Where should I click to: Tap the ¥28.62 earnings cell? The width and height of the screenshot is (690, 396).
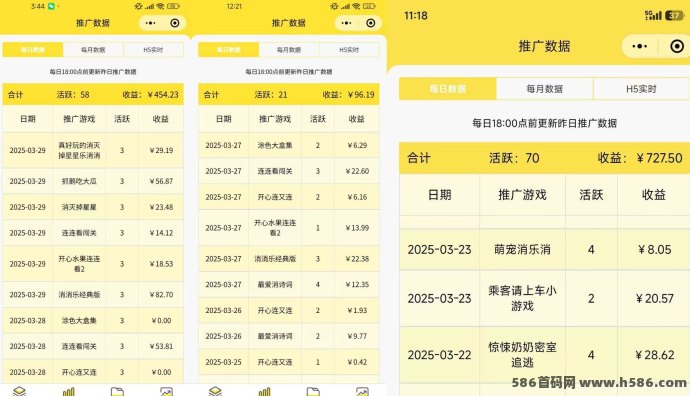point(654,355)
